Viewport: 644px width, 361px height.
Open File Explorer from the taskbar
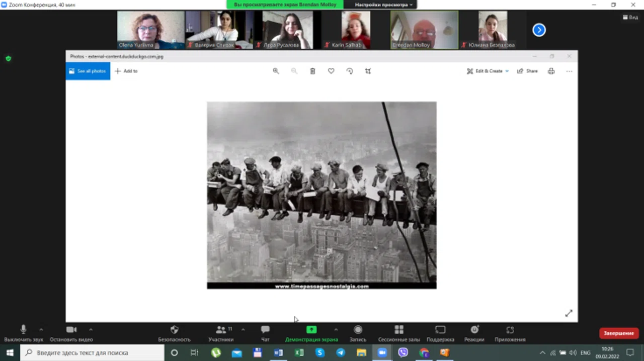361,352
